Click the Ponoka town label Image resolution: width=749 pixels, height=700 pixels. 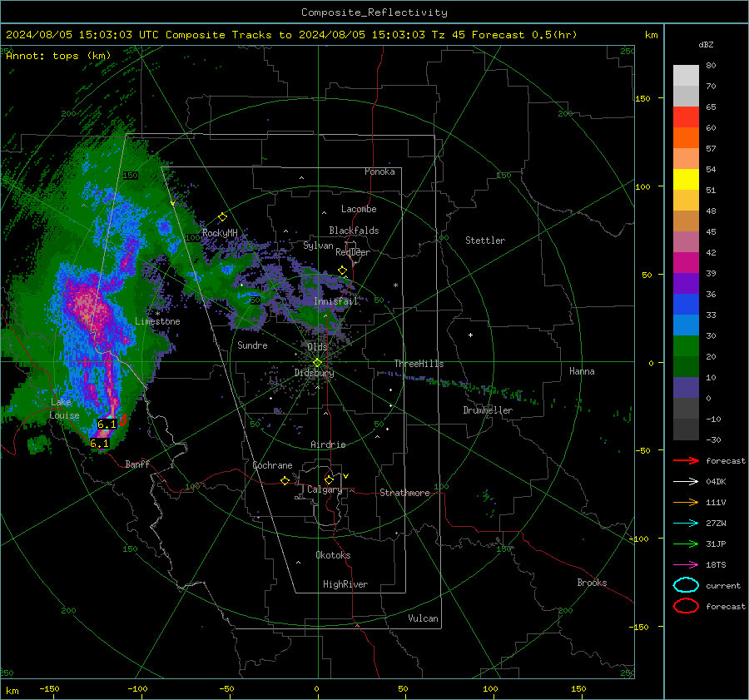click(x=379, y=171)
